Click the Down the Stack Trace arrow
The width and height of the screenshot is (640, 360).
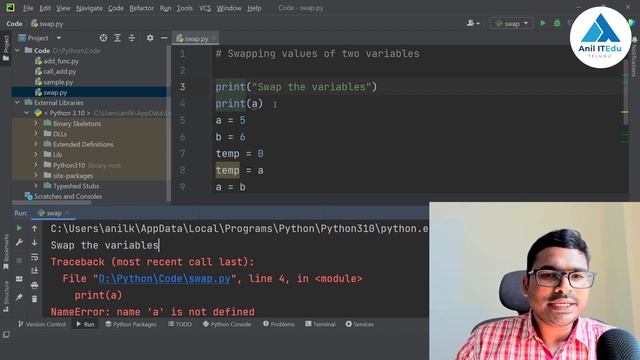(34, 242)
